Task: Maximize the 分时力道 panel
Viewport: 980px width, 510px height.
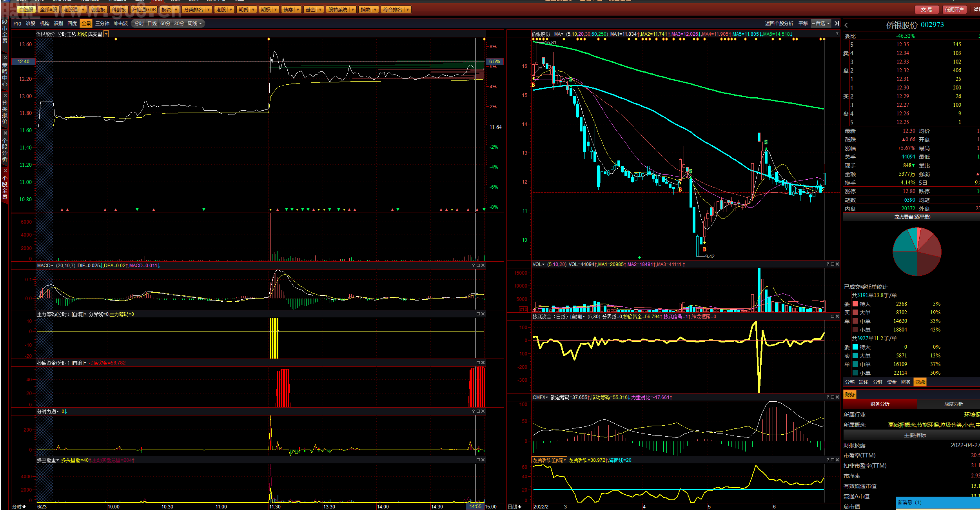Action: [x=478, y=412]
